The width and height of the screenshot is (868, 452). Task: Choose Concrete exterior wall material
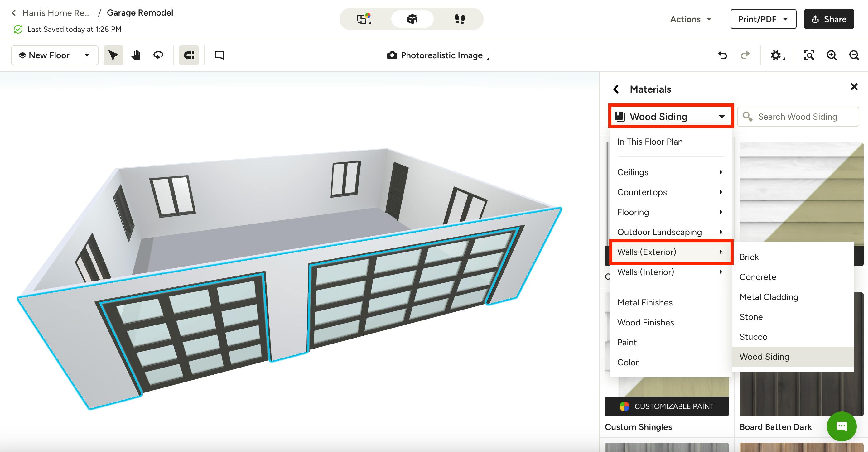coord(793,277)
